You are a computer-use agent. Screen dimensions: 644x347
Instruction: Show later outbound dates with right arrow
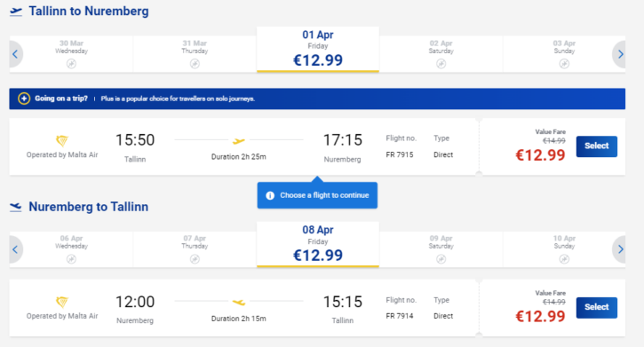[x=620, y=54]
